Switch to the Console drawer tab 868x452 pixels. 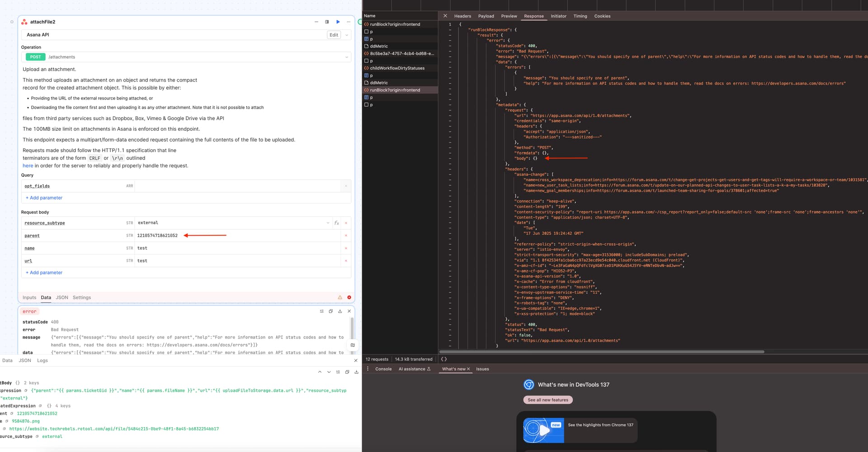383,369
